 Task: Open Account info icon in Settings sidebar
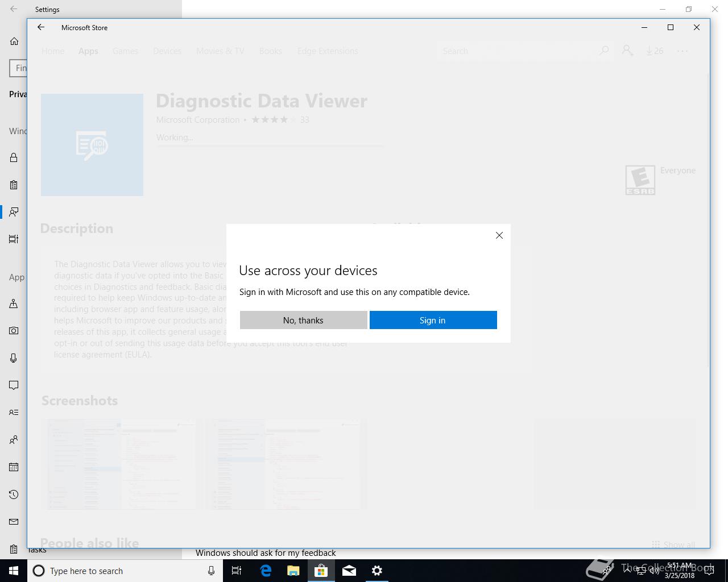click(x=14, y=413)
